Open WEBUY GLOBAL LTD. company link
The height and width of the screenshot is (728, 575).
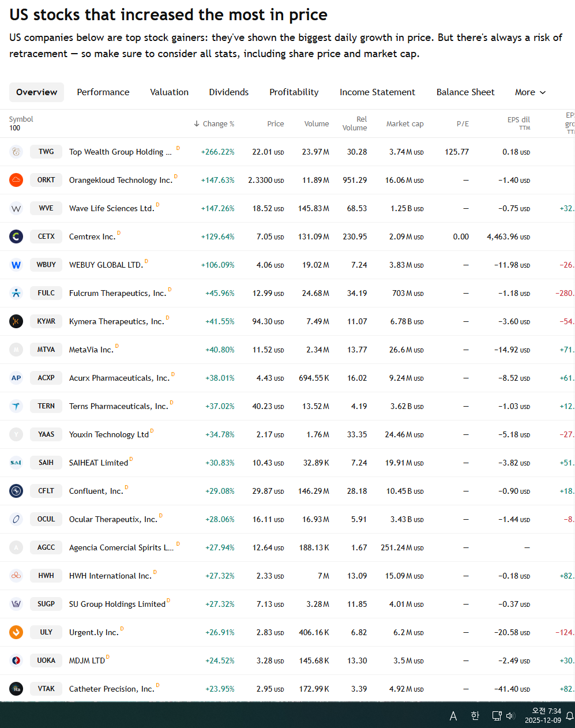[x=106, y=265]
